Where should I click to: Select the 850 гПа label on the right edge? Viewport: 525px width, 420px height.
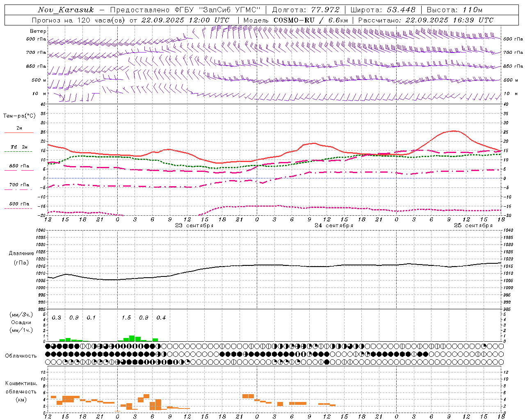513,66
